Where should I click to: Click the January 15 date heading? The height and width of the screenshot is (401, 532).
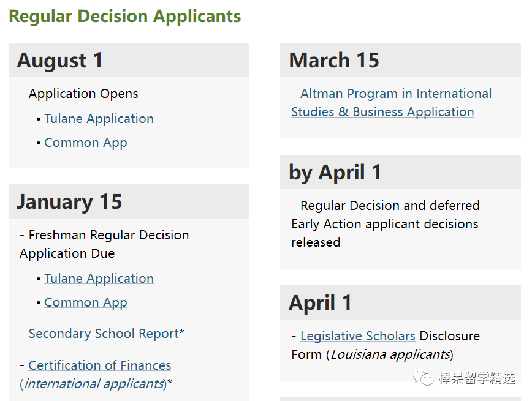tap(69, 202)
